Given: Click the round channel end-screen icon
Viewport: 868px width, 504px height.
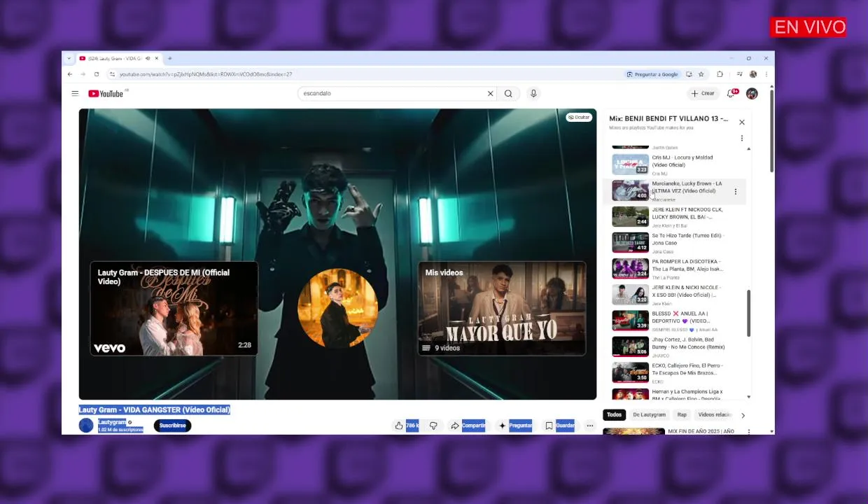Looking at the screenshot, I should pos(338,308).
